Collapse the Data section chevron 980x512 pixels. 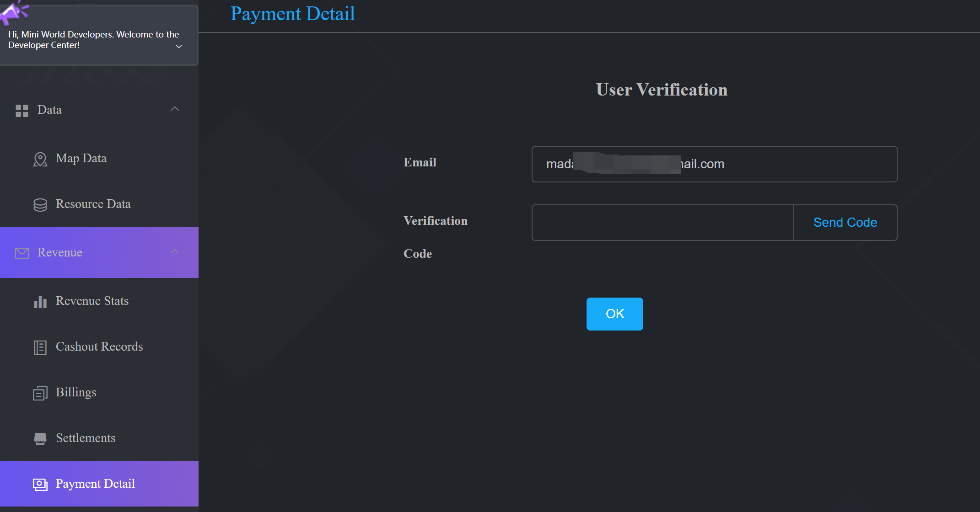click(x=175, y=109)
